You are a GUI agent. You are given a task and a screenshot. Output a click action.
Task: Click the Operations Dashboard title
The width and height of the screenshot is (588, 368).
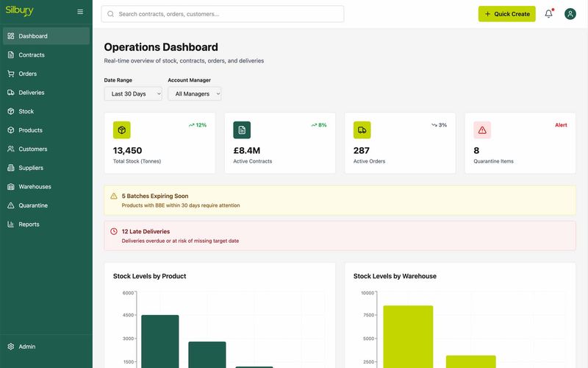(x=161, y=47)
